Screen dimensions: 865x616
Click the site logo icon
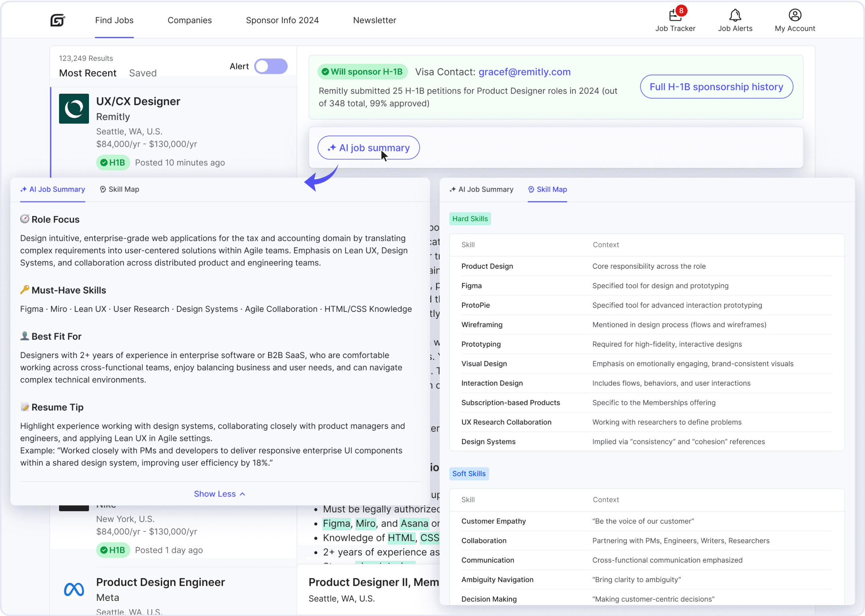pyautogui.click(x=57, y=20)
